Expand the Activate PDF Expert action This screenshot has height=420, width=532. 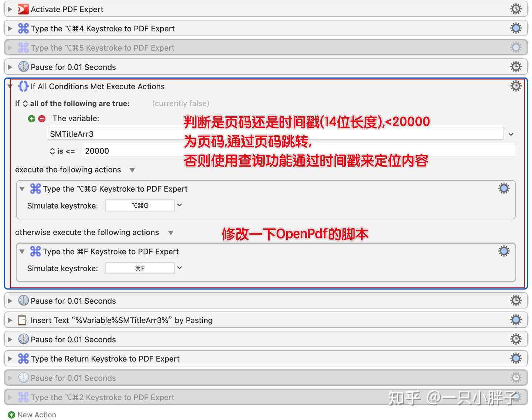tap(10, 9)
